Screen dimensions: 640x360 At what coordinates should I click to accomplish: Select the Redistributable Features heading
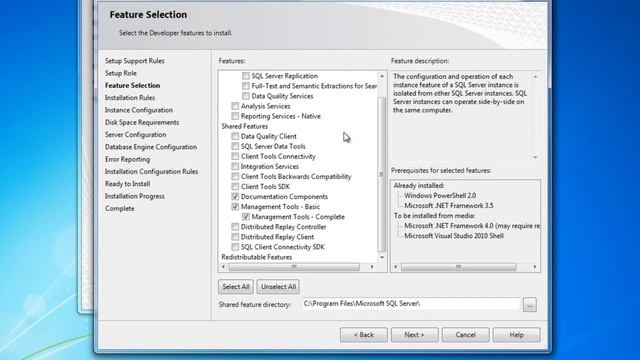(257, 257)
